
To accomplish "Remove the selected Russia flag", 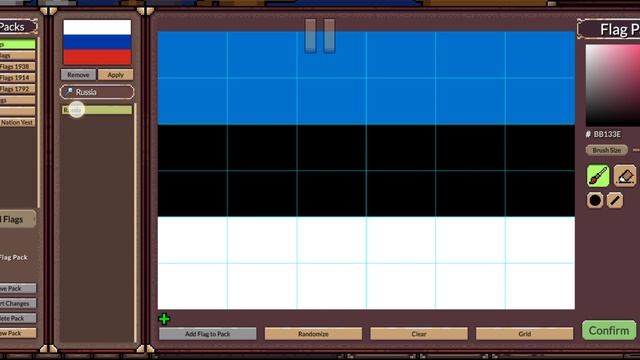I will click(x=78, y=75).
